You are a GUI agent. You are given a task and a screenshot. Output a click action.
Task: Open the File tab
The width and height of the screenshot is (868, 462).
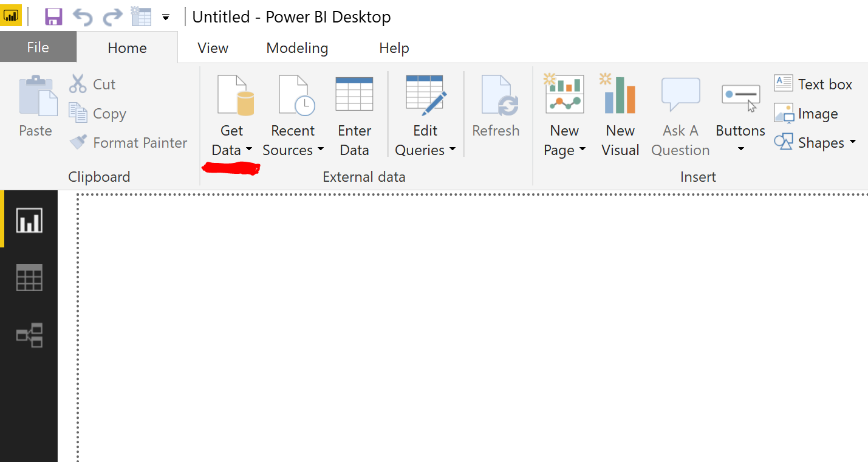point(38,47)
